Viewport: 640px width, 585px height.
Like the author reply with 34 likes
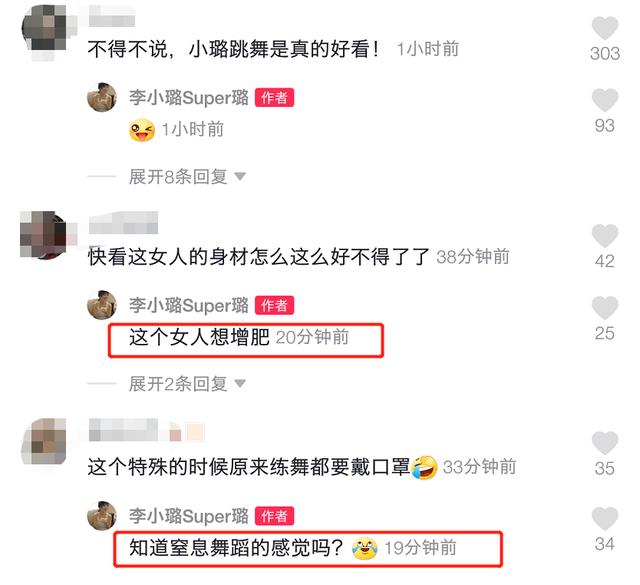pos(605,518)
